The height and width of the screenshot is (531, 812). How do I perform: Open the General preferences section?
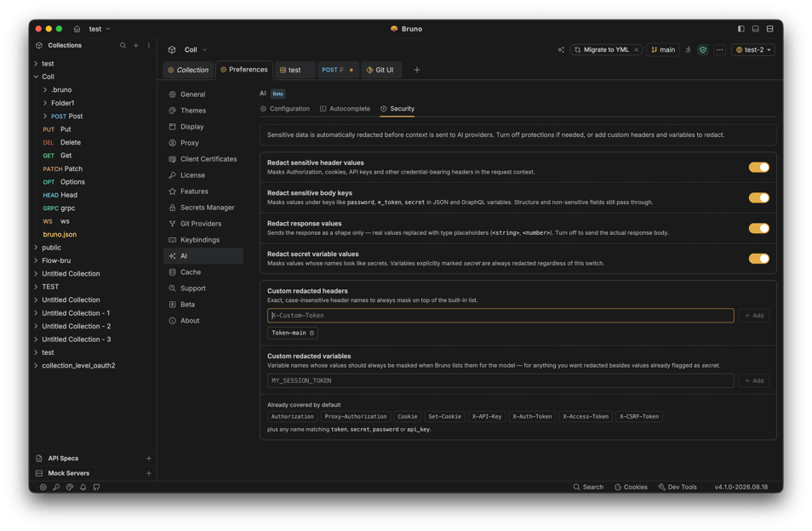[x=203, y=94]
